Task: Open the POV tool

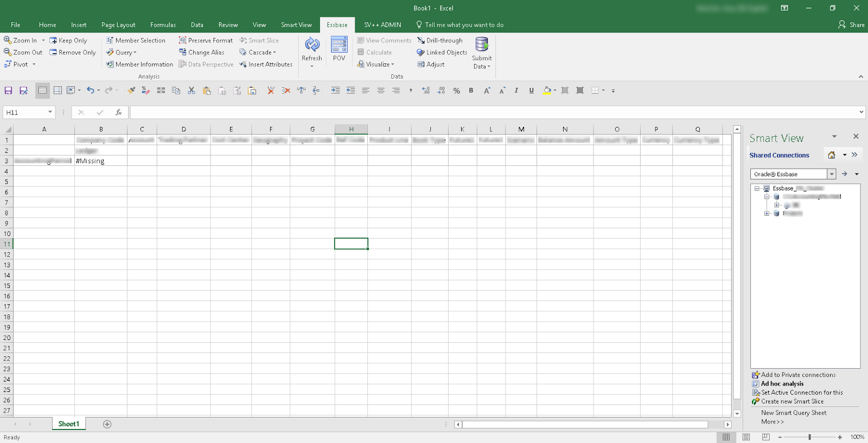Action: [x=339, y=45]
